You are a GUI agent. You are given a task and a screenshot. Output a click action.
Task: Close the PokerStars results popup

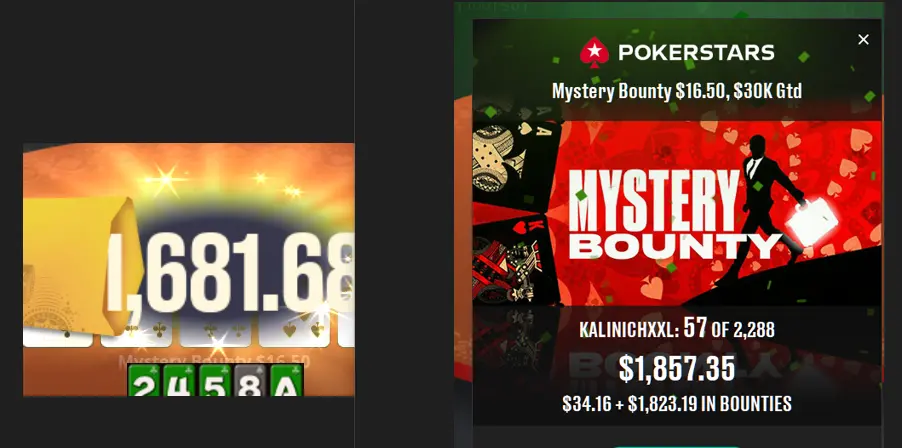click(x=863, y=40)
